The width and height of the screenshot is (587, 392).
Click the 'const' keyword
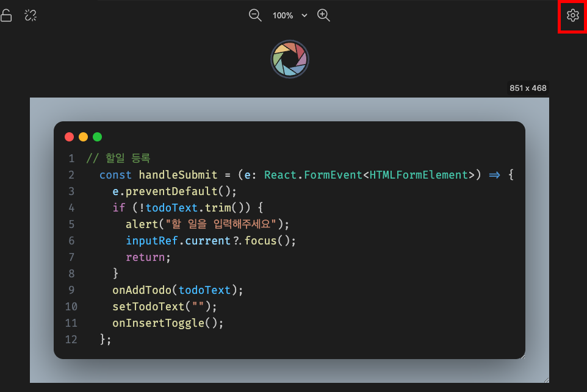coord(115,175)
